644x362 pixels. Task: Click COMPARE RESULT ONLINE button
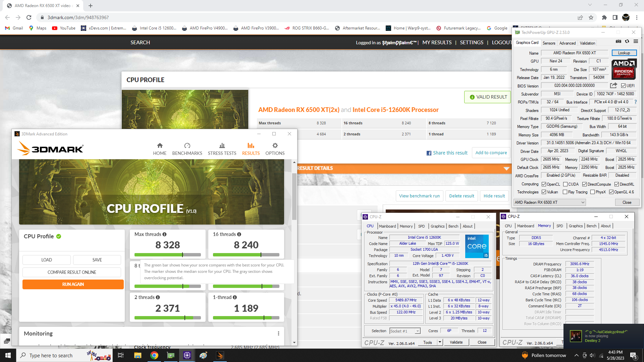click(72, 272)
